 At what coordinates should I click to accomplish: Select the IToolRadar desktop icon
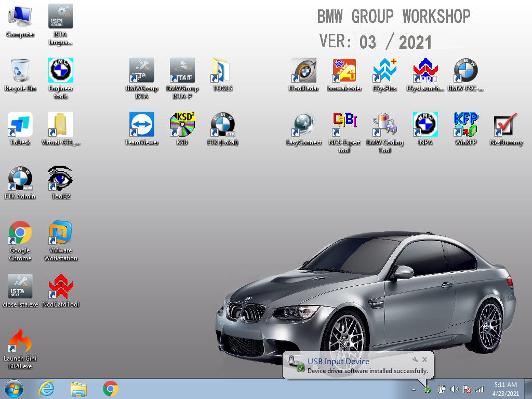tap(303, 71)
